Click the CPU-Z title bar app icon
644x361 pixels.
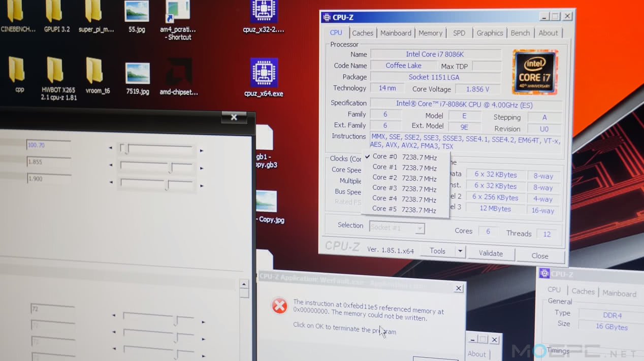[x=327, y=17]
